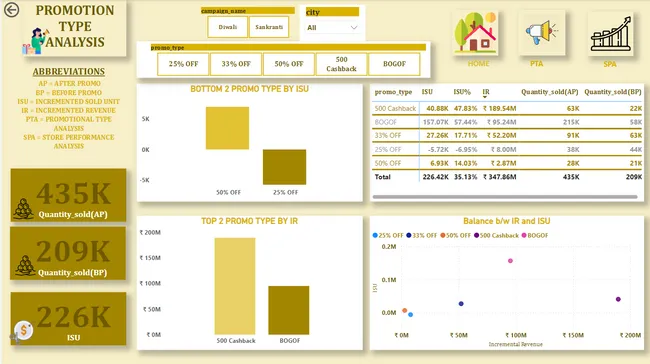Click the ABBREVIATIONS heading
Image resolution: width=650 pixels, height=364 pixels.
pos(69,72)
